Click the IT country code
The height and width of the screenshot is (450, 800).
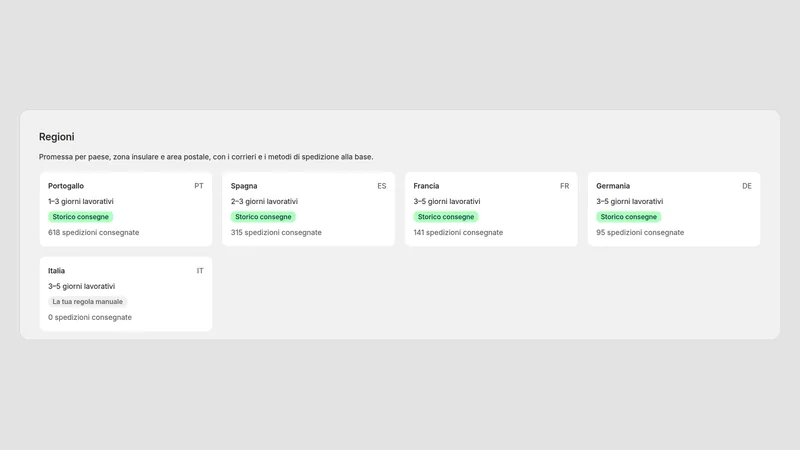pyautogui.click(x=200, y=271)
